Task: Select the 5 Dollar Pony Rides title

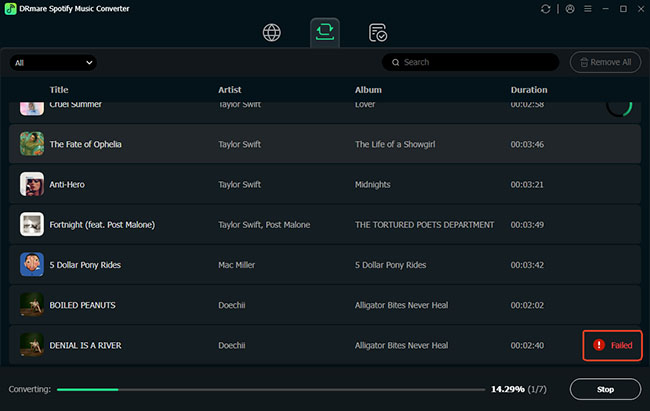Action: [x=85, y=265]
